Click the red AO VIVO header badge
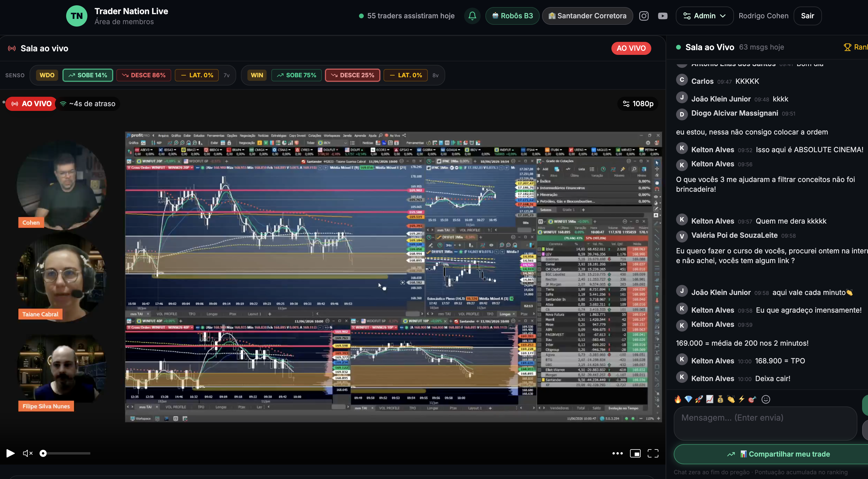Image resolution: width=868 pixels, height=479 pixels. 631,48
